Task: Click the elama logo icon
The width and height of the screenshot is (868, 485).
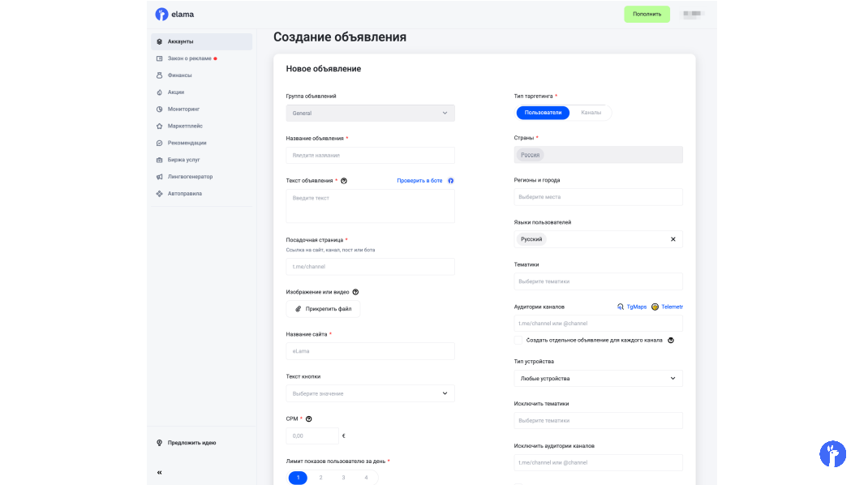Action: (162, 14)
